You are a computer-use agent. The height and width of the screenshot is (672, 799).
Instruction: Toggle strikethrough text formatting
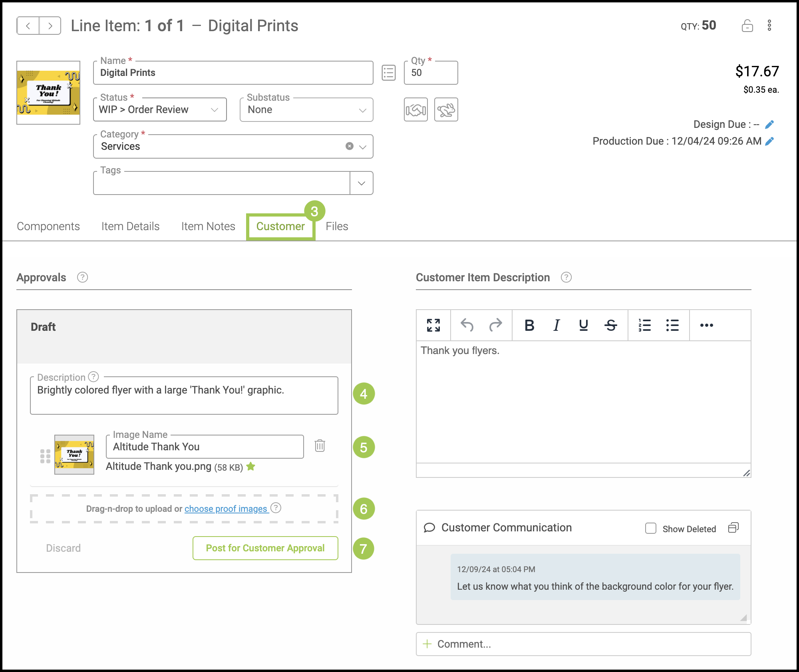coord(610,325)
